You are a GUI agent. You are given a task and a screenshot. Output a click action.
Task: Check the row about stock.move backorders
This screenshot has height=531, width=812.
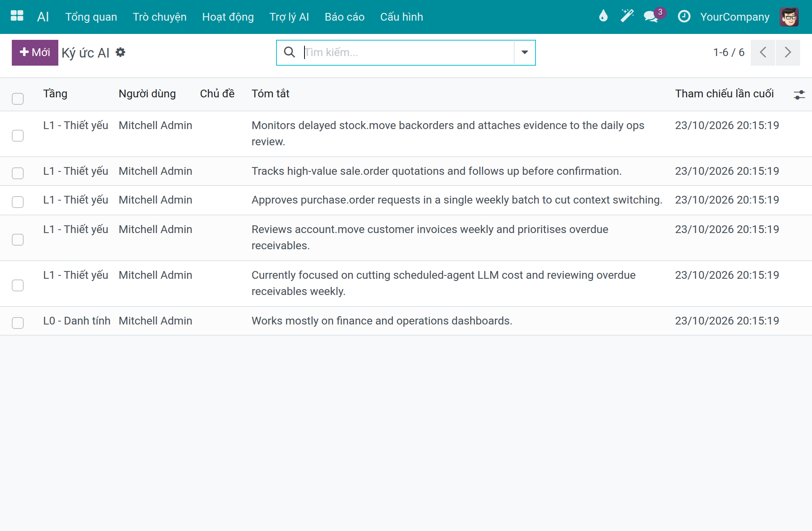(x=18, y=135)
